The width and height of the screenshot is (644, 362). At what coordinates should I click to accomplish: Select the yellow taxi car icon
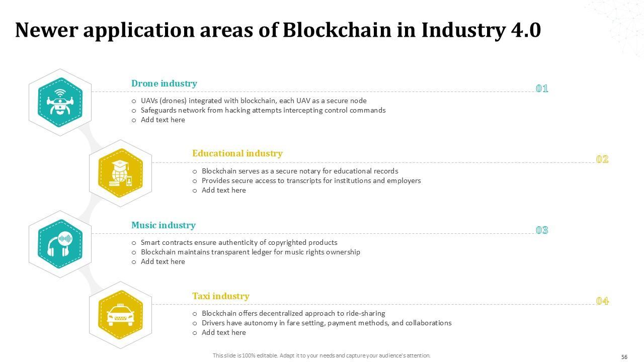(120, 315)
